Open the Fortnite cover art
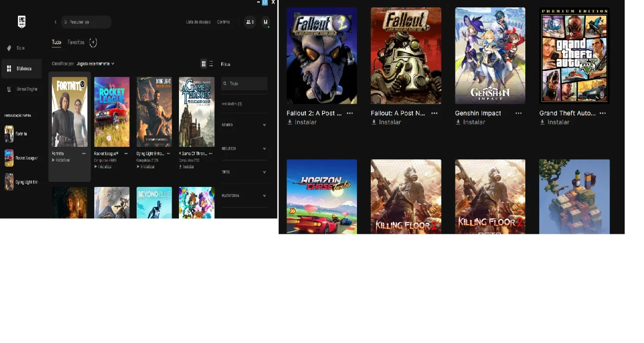Image resolution: width=644 pixels, height=343 pixels. pos(69,112)
